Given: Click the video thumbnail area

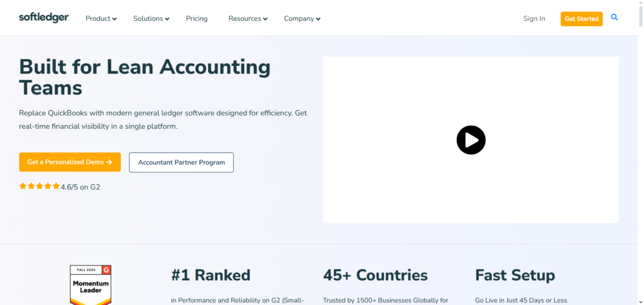Looking at the screenshot, I should click(470, 140).
